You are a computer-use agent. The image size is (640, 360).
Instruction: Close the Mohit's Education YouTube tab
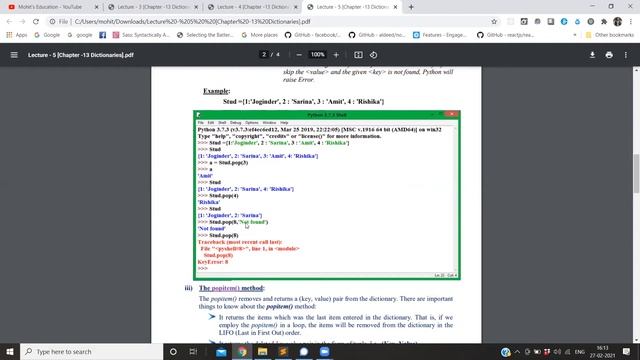(96, 7)
